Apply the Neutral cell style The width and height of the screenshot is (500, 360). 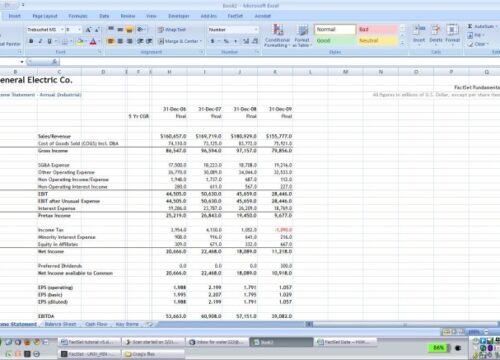tap(377, 41)
